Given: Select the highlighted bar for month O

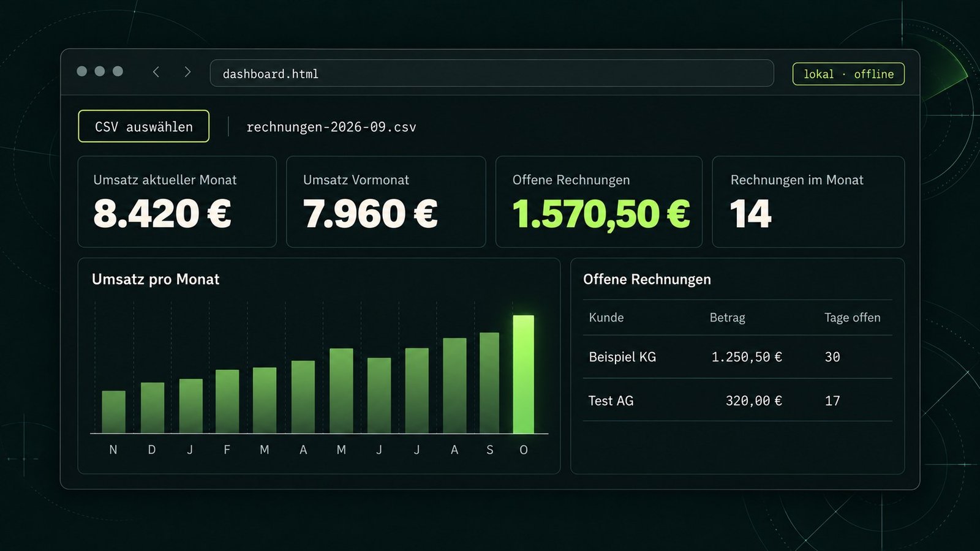Looking at the screenshot, I should (524, 375).
